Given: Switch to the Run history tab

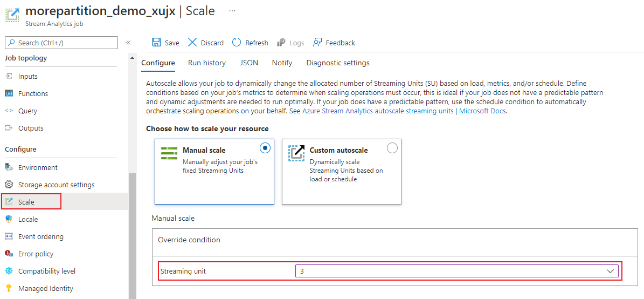Looking at the screenshot, I should click(207, 63).
